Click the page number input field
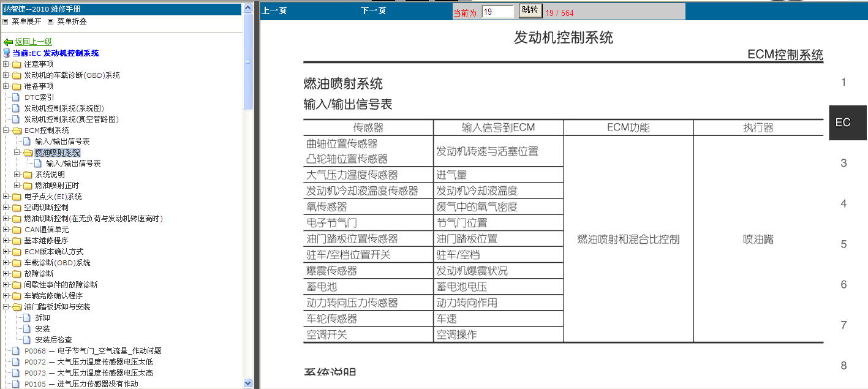The width and height of the screenshot is (868, 389). [x=497, y=12]
